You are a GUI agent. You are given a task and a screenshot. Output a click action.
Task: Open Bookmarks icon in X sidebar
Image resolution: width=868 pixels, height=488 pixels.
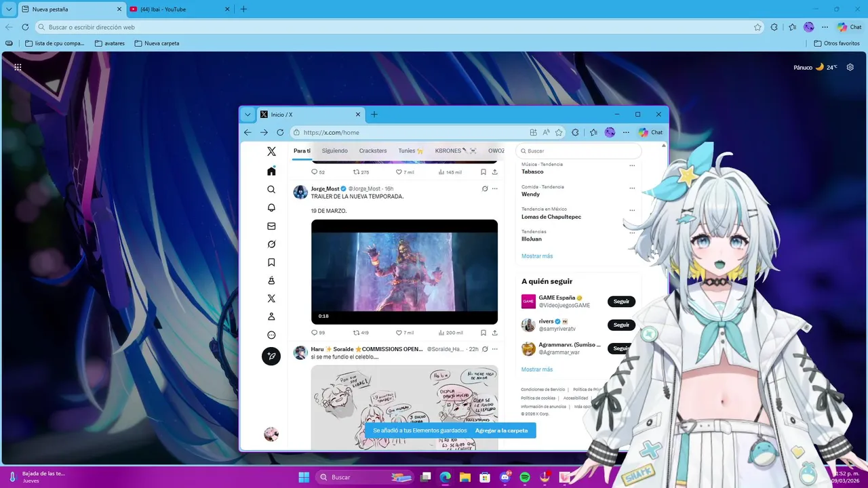pos(271,262)
